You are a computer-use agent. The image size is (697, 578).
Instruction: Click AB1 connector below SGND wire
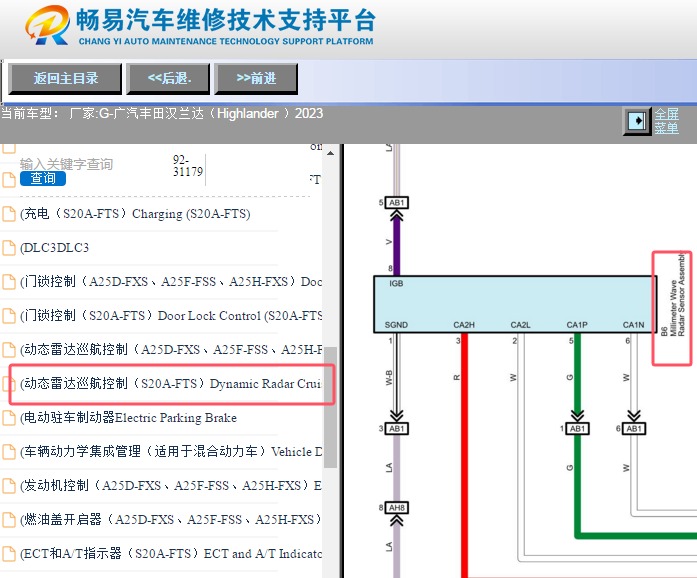[397, 429]
